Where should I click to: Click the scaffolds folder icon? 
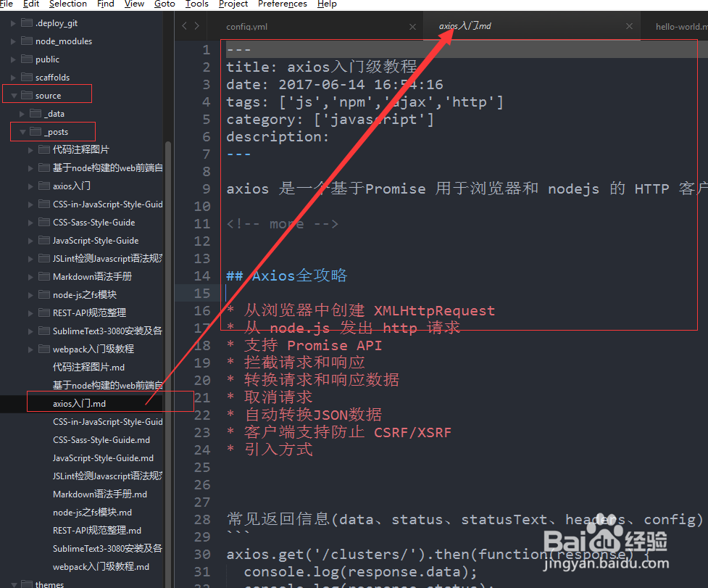coord(27,77)
